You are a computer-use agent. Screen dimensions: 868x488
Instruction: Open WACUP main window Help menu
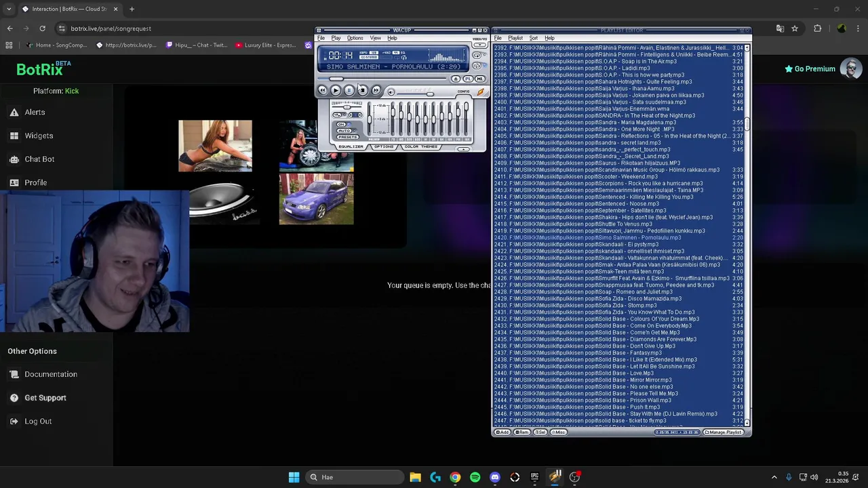pyautogui.click(x=392, y=38)
